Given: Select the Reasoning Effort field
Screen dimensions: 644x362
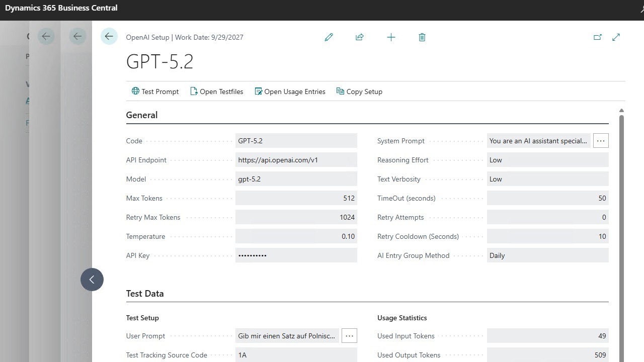Looking at the screenshot, I should (547, 160).
